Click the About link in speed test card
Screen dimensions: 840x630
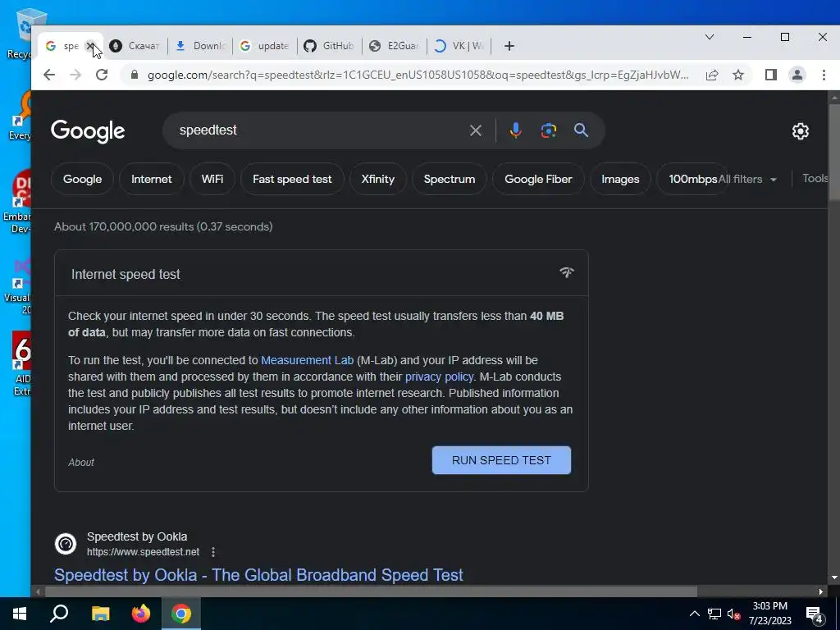(x=81, y=463)
